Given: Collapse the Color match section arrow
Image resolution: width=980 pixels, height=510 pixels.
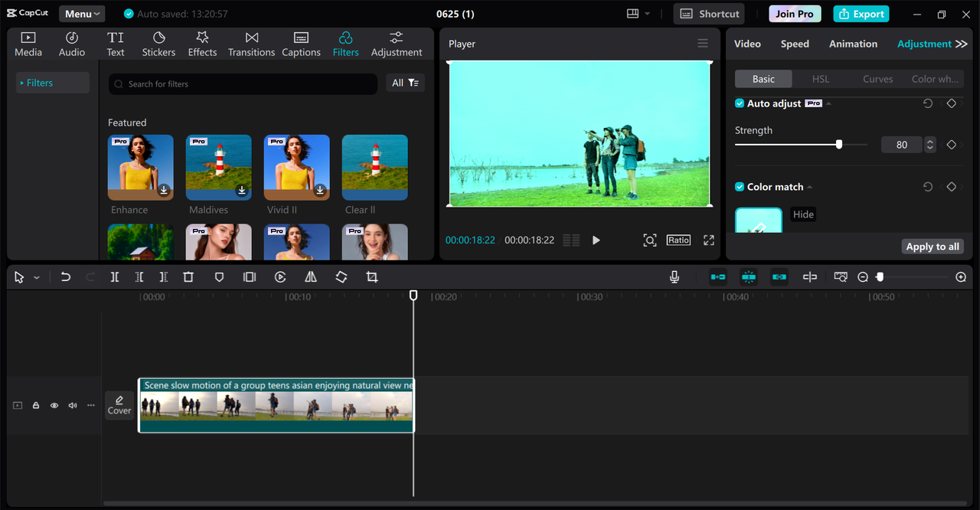Looking at the screenshot, I should [810, 187].
